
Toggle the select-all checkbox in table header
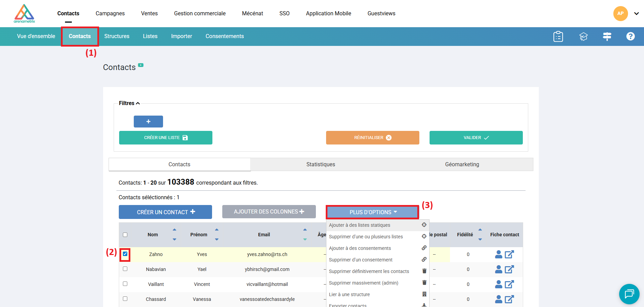(125, 235)
